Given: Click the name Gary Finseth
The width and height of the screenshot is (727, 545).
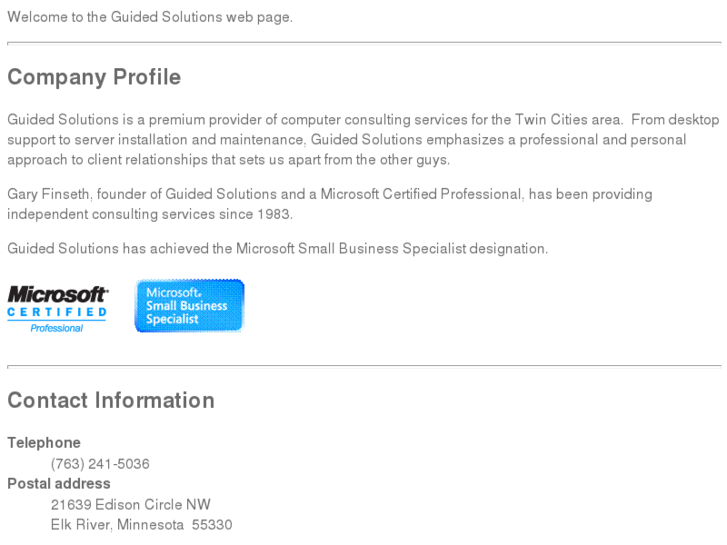Looking at the screenshot, I should click(x=48, y=194).
